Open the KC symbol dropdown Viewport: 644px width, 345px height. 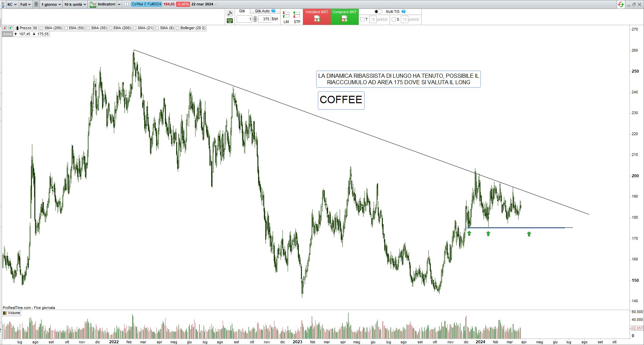[x=12, y=4]
